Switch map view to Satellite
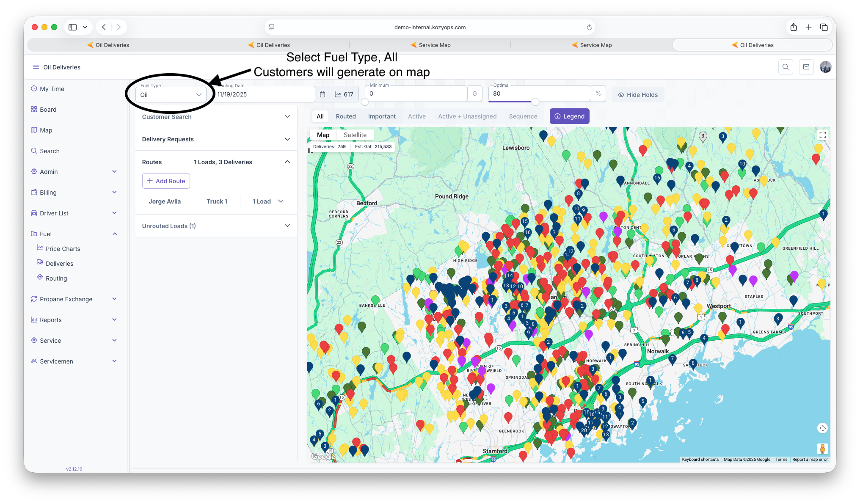The height and width of the screenshot is (504, 860). coord(355,135)
